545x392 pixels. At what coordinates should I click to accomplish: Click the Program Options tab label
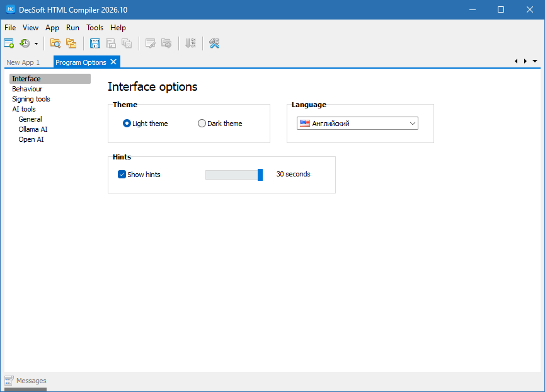tap(81, 62)
